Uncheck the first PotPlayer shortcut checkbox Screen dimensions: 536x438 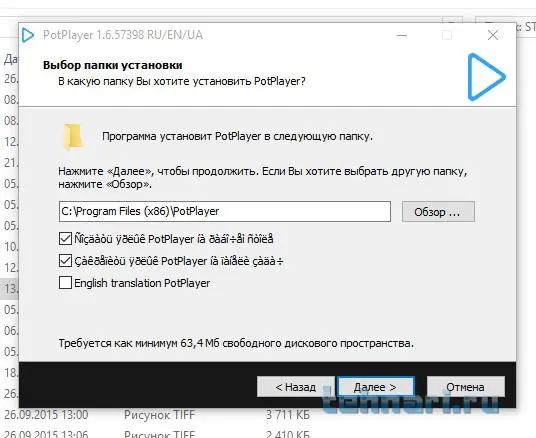point(65,239)
